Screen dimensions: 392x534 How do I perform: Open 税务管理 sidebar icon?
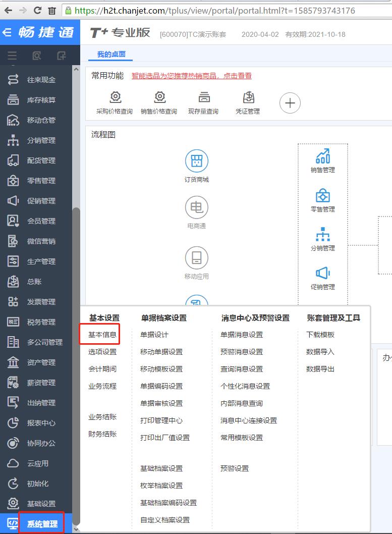tap(13, 322)
